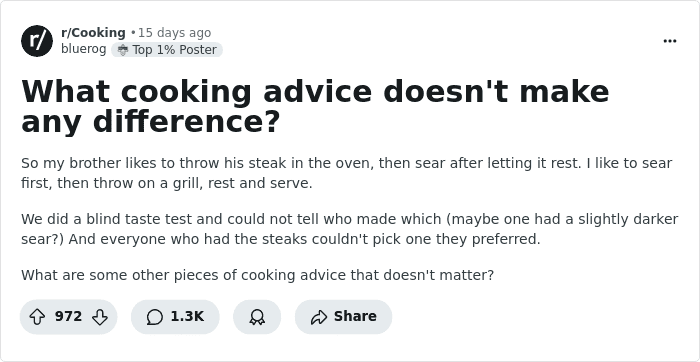Screen dimensions: 700x362
Task: Give an award to this post
Action: click(x=257, y=317)
